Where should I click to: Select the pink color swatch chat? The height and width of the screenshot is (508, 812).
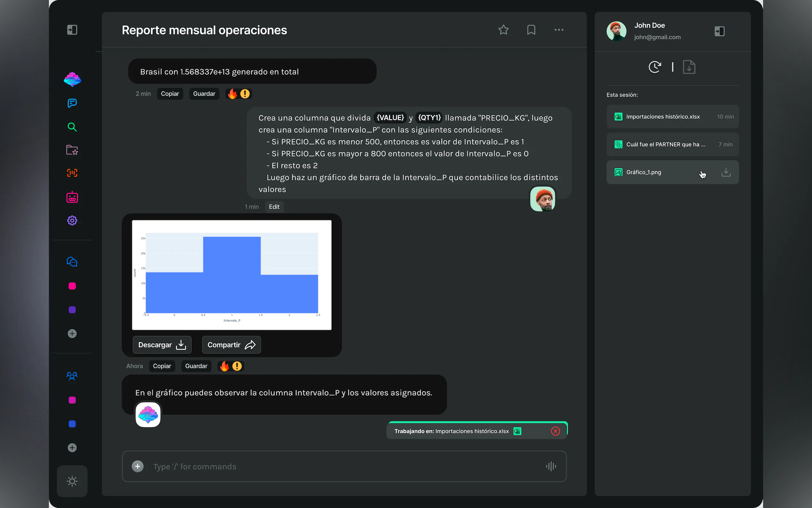pos(72,286)
